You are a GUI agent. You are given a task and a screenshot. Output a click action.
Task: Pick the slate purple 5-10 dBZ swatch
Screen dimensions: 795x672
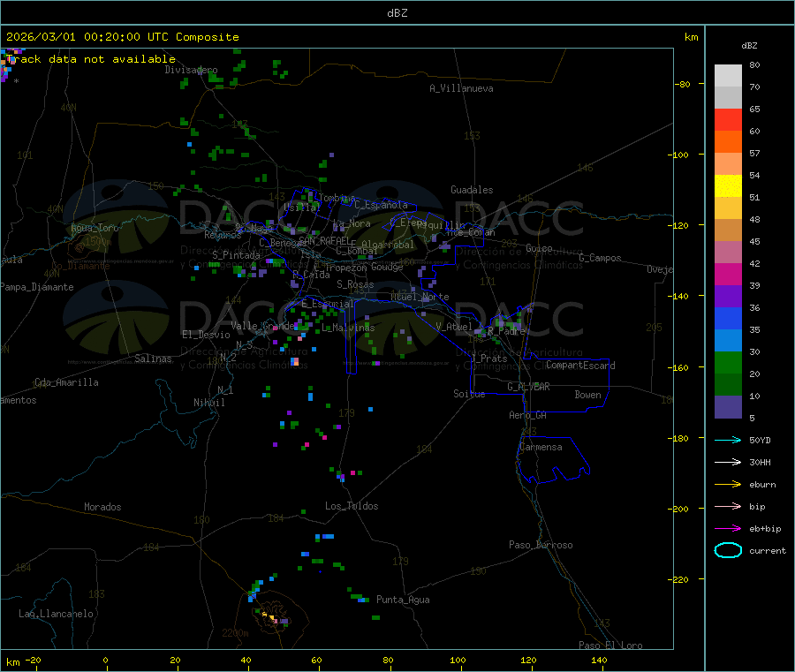(x=728, y=407)
